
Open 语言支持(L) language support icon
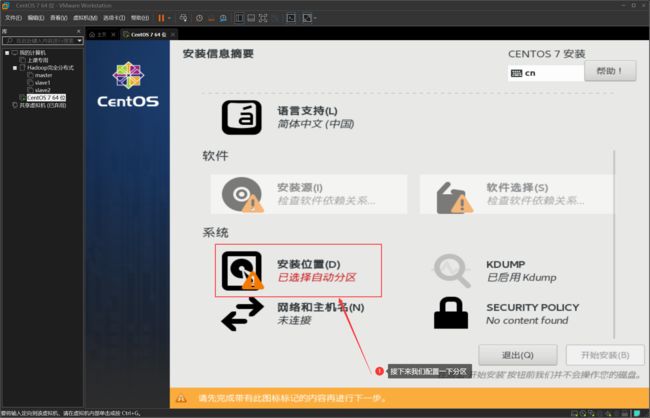coord(242,117)
